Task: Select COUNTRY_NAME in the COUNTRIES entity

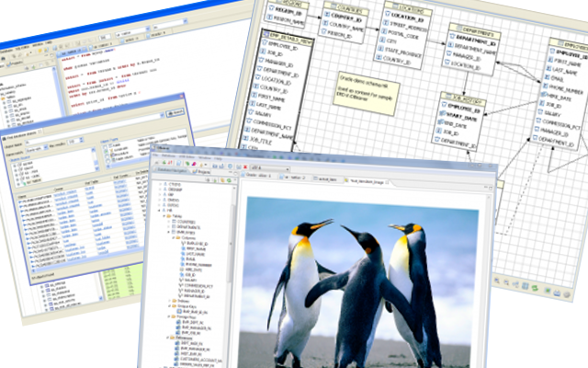Action: coord(347,28)
